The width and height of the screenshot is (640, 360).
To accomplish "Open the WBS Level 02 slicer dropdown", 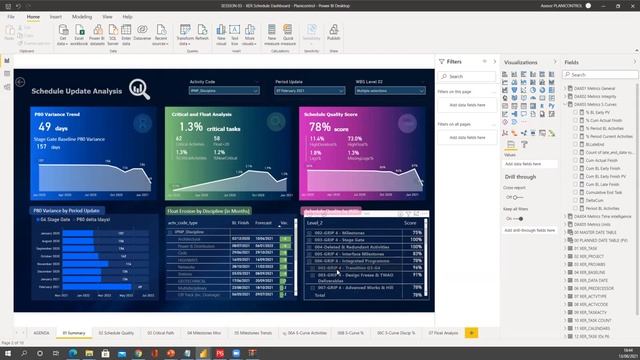I will 390,91.
